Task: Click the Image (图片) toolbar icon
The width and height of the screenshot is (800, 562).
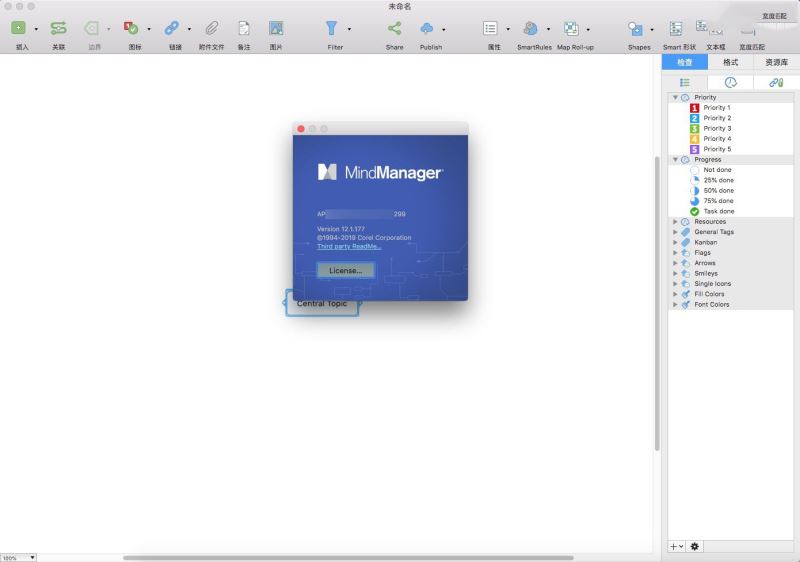Action: coord(276,28)
